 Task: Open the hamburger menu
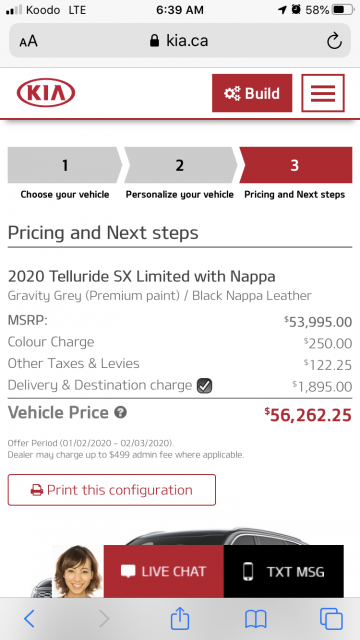pyautogui.click(x=323, y=93)
